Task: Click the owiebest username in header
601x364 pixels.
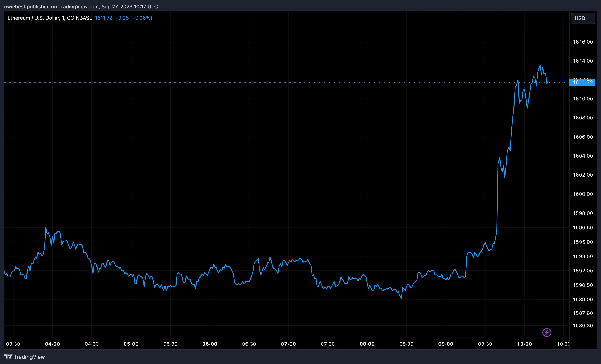Action: pos(15,7)
